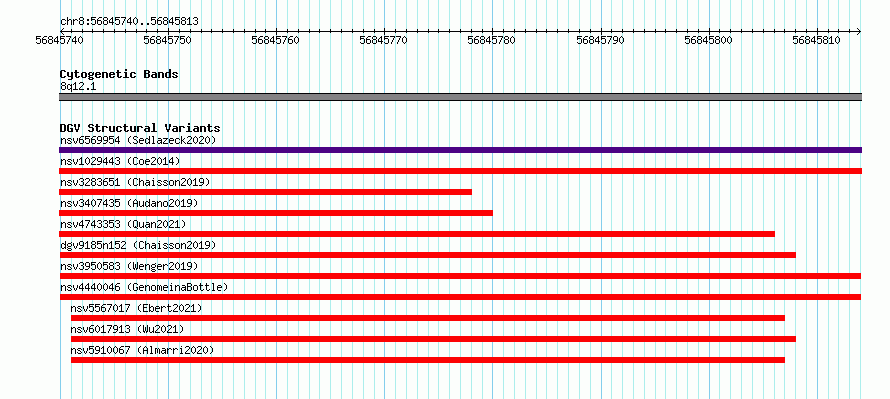Select the red nsv3950583 variant bar

click(x=460, y=276)
